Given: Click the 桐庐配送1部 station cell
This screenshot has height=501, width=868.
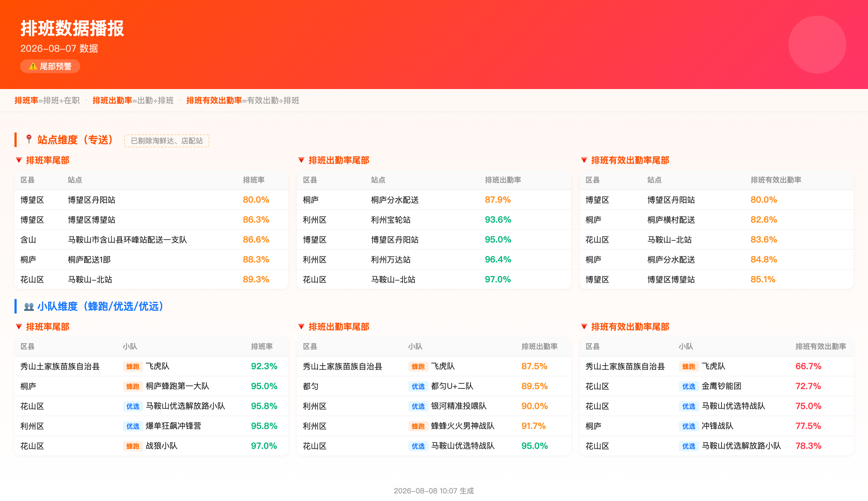Looking at the screenshot, I should 89,260.
